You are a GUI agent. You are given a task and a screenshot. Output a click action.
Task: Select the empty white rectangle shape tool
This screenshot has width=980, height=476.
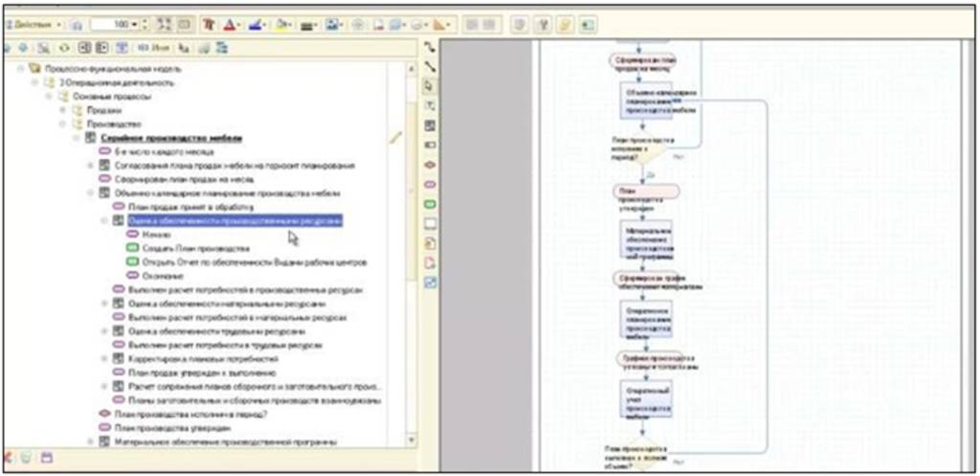430,224
